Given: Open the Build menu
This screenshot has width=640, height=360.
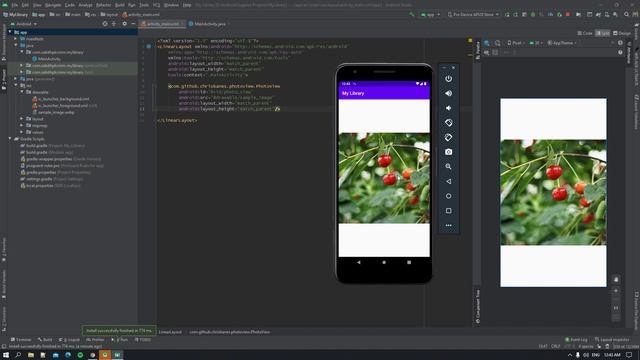Looking at the screenshot, I should click(120, 5).
